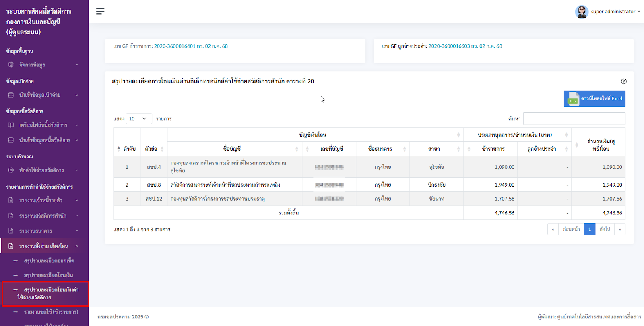Screen dimensions: 644x326
Task: Expand the นำเข้าข้อมูลเบิกจ่าย sidebar menu
Action: click(44, 95)
